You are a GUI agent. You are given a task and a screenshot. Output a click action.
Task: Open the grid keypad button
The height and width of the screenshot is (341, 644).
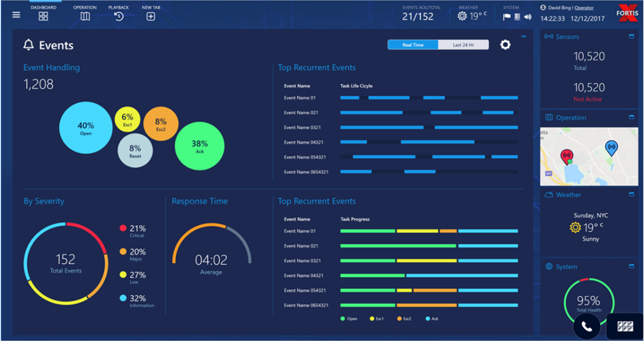tap(625, 326)
